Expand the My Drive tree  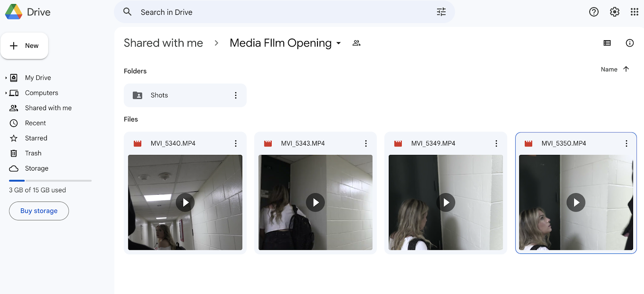pyautogui.click(x=6, y=78)
